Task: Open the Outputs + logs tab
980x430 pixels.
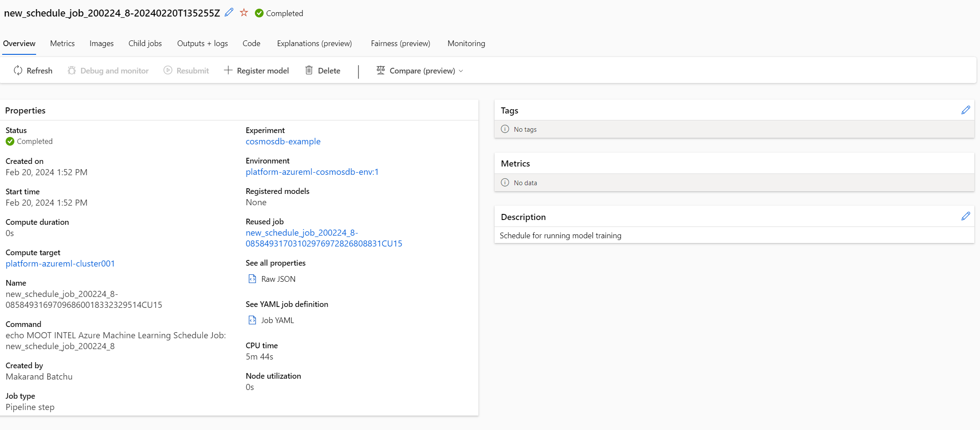Action: [x=202, y=43]
